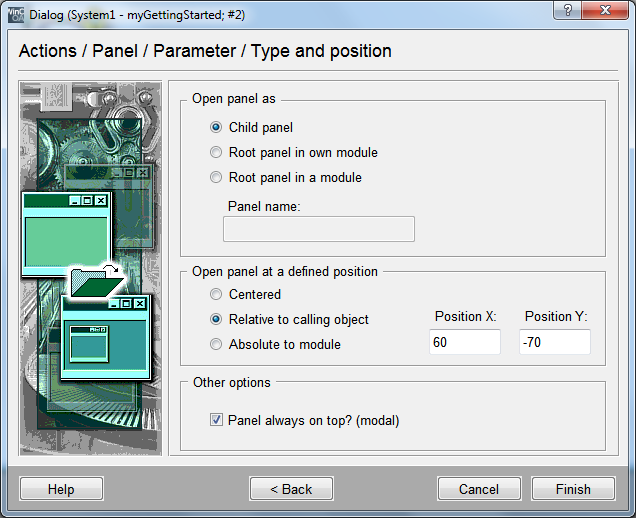
Task: Focus the Position X input field
Action: pyautogui.click(x=465, y=342)
